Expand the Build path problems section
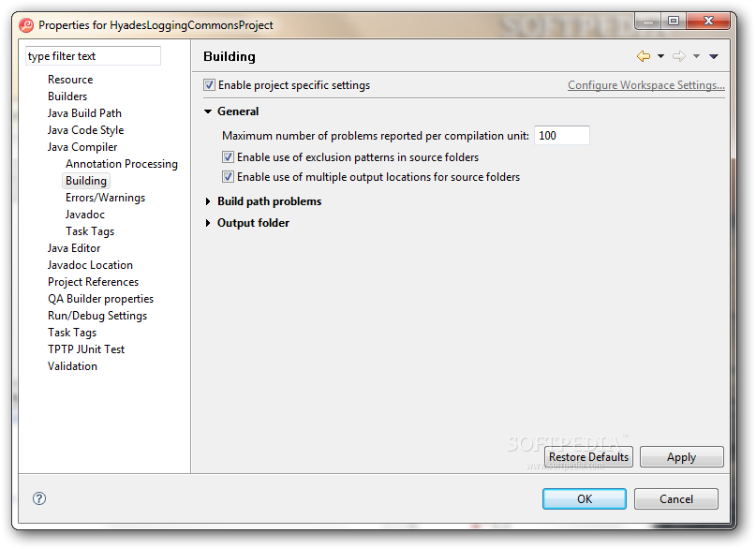Image resolution: width=756 pixels, height=549 pixels. click(208, 201)
